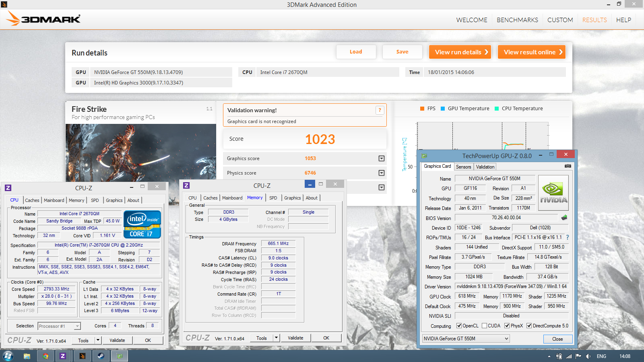Screen dimensions: 644x362
Task: Open the SPD tab in CPU-Z memory window
Action: pos(273,198)
